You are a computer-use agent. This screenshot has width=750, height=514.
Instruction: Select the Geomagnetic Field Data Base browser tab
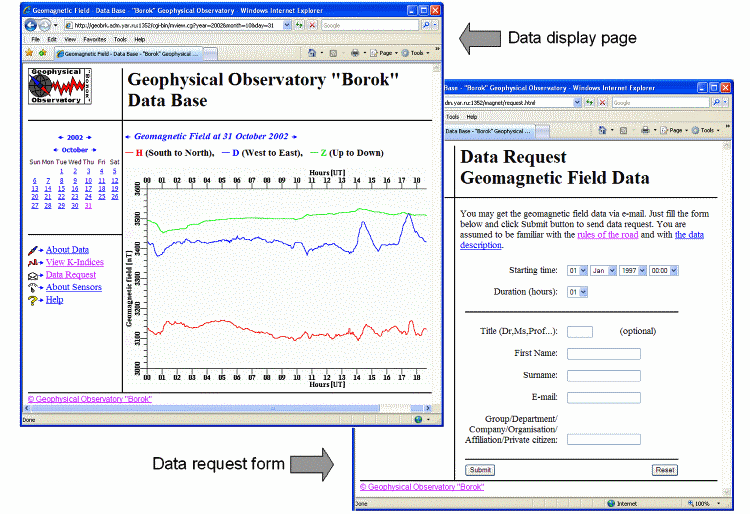point(129,54)
